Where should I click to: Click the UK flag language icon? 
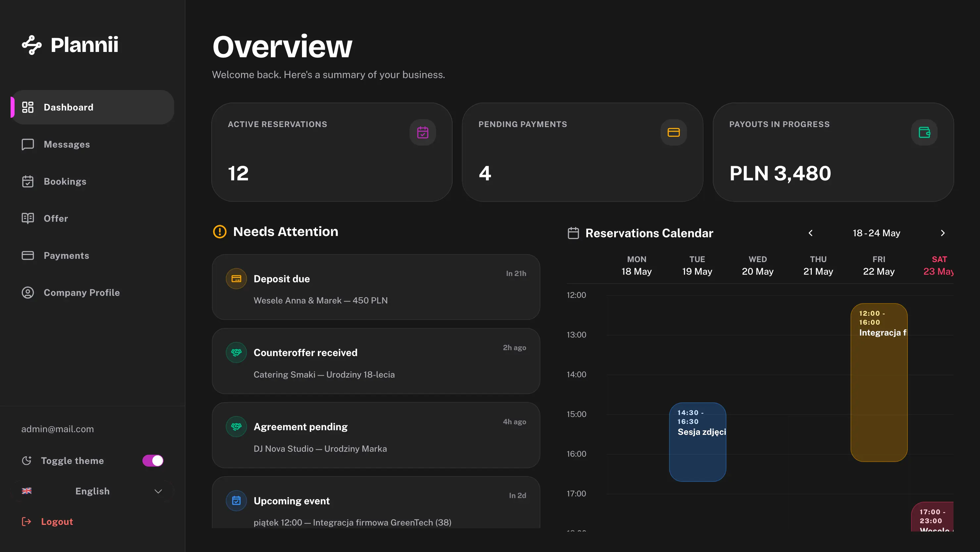click(x=26, y=491)
